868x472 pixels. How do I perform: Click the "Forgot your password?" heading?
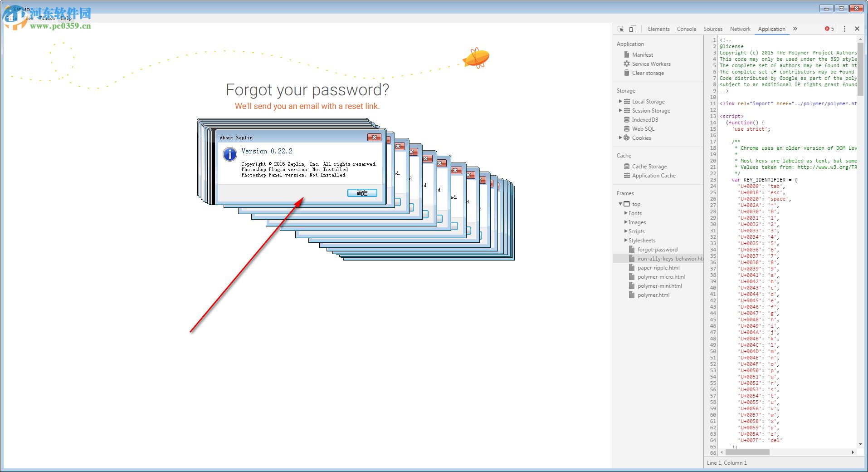[x=307, y=90]
